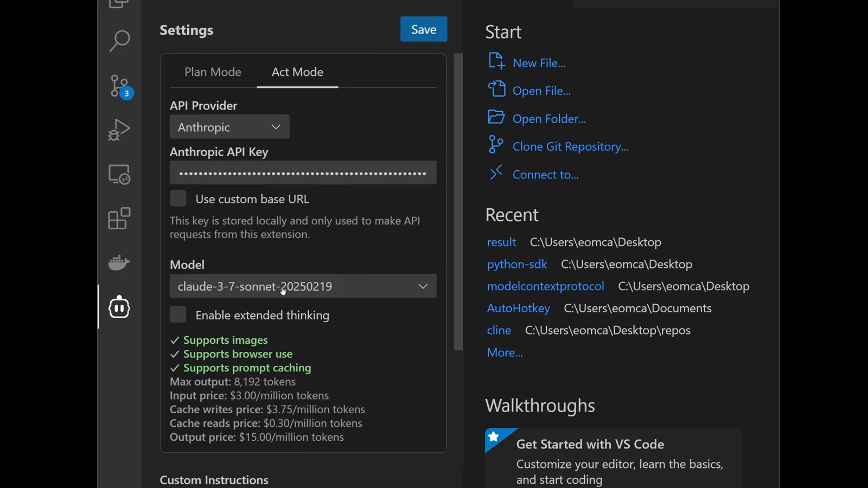Open the Remote Explorer view
This screenshot has height=488, width=868.
(x=119, y=175)
